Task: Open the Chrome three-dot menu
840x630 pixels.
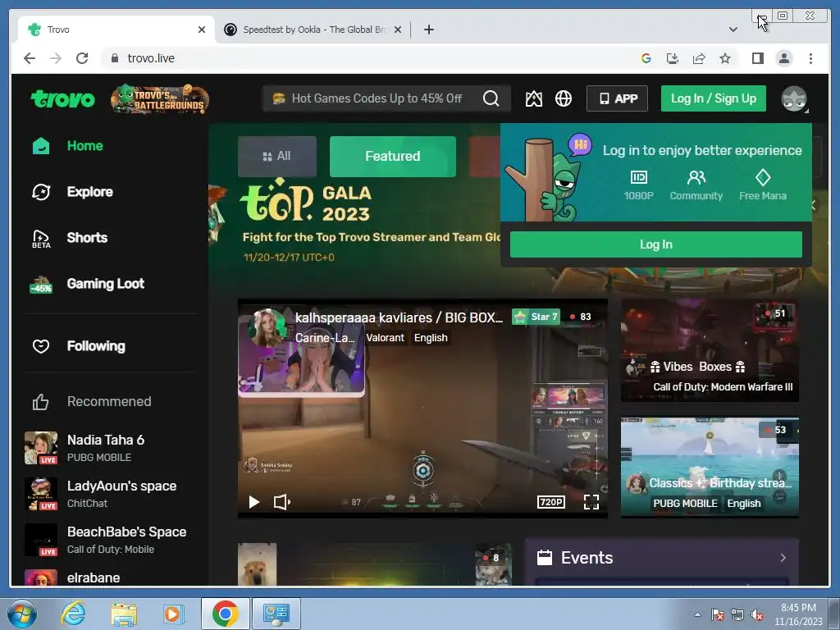Action: point(810,58)
